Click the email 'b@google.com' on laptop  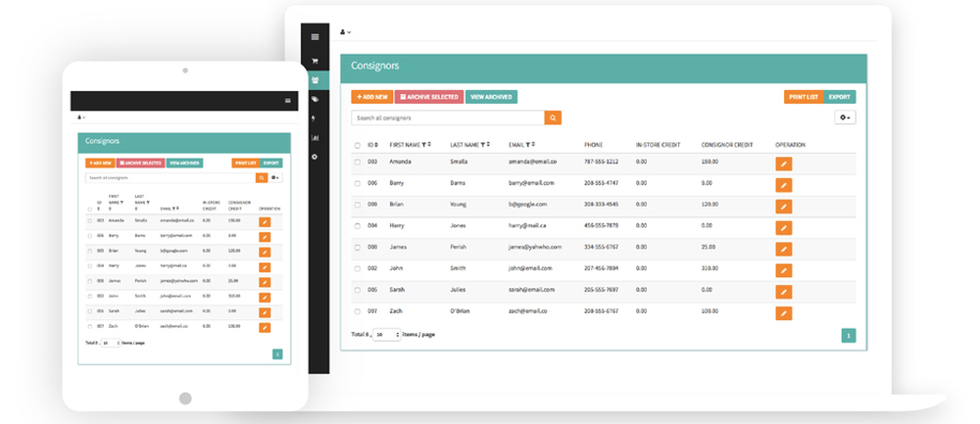coord(528,205)
